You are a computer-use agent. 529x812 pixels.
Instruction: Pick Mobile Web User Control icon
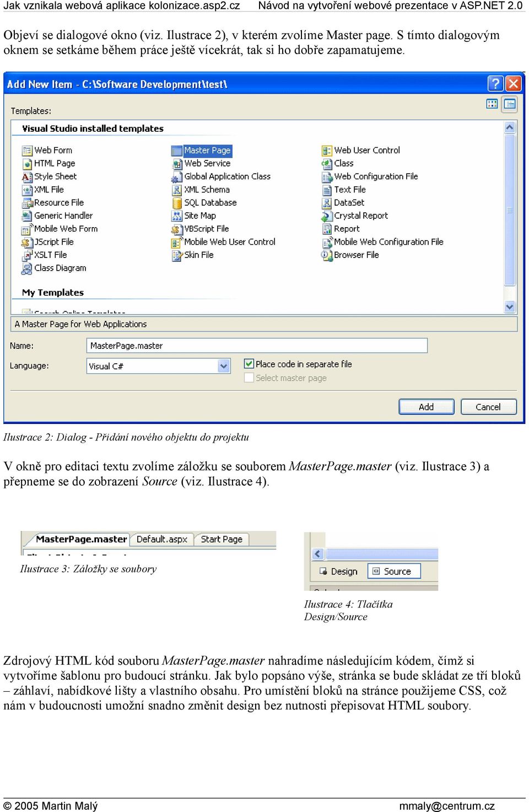177,243
